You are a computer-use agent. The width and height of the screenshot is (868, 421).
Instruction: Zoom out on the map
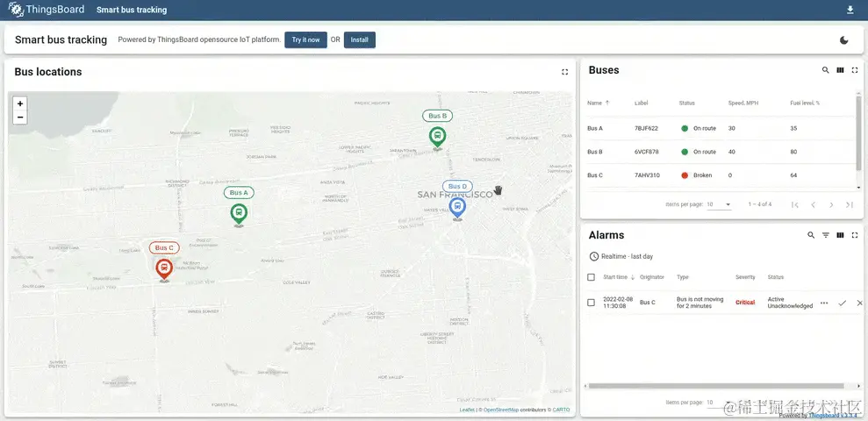click(x=20, y=118)
